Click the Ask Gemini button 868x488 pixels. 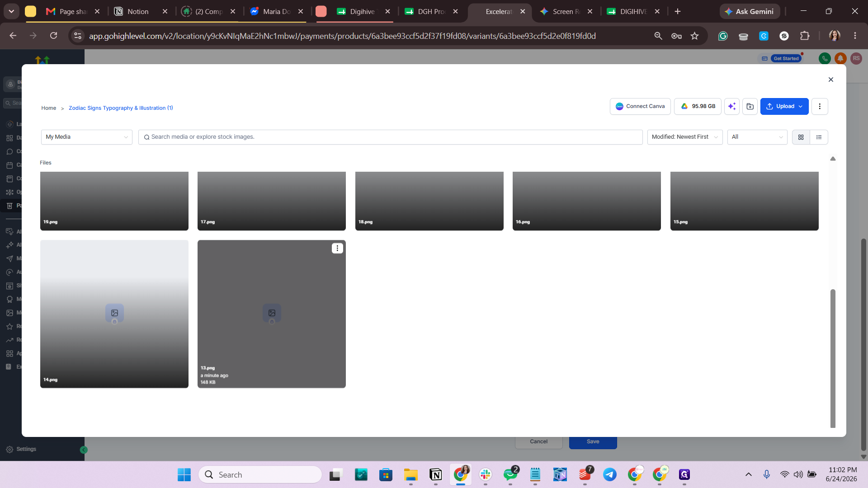[x=749, y=11]
